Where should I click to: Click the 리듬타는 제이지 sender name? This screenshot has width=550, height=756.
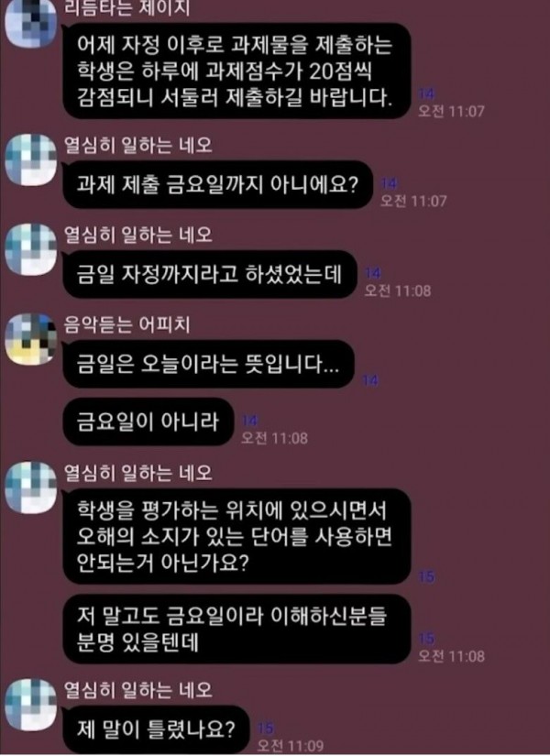pyautogui.click(x=127, y=8)
